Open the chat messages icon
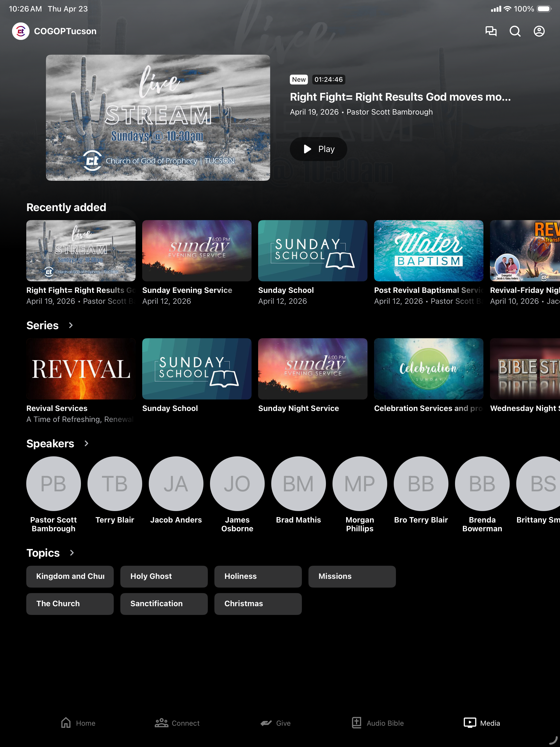Screen dimensions: 560x747 [491, 31]
